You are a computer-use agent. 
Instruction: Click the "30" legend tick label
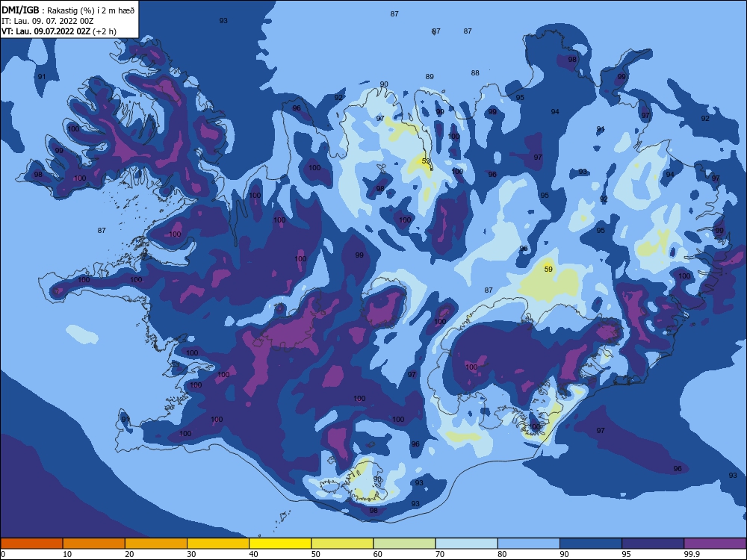point(191,554)
